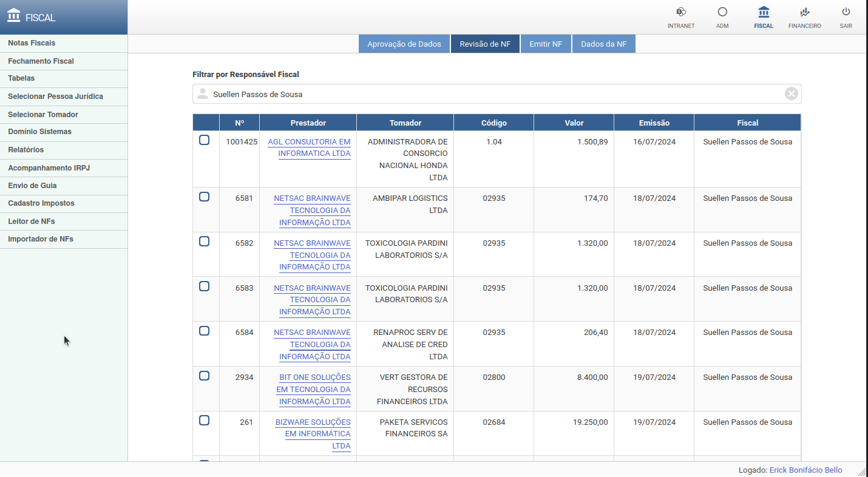Open Envio de Guia in sidebar

pyautogui.click(x=64, y=186)
